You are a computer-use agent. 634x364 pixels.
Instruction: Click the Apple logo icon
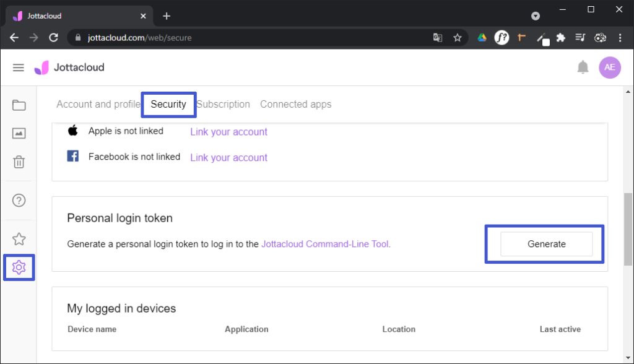point(73,131)
